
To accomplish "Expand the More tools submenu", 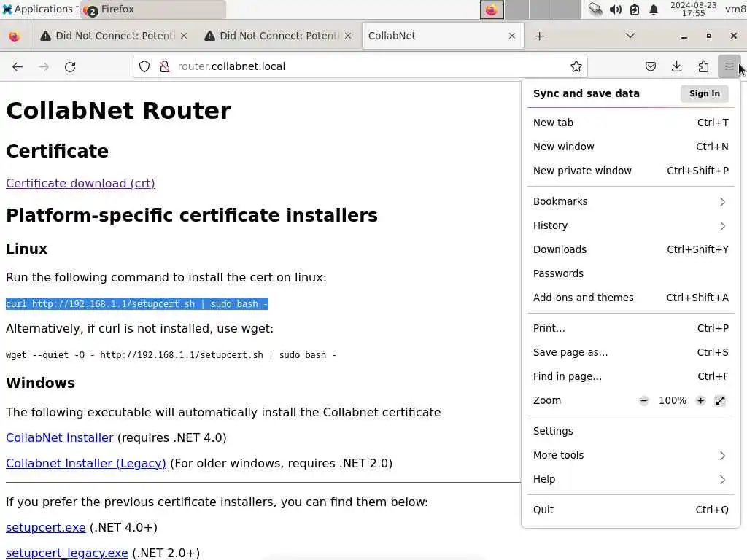I will [x=631, y=455].
